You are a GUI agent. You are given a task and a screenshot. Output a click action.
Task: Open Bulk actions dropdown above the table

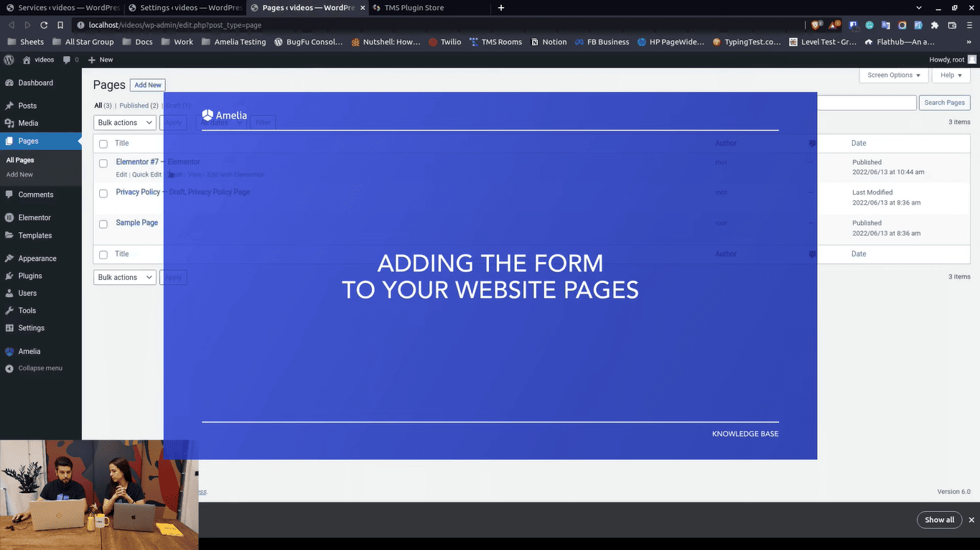[125, 123]
